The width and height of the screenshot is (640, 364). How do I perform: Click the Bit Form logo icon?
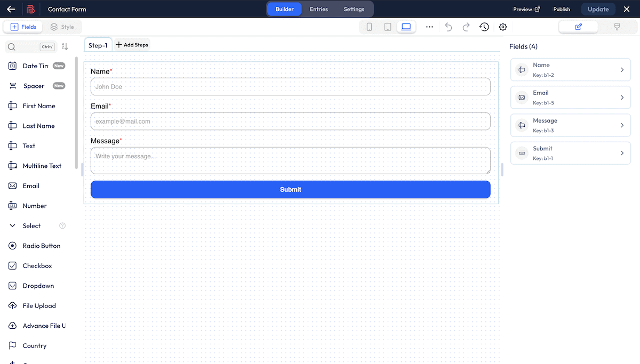(x=31, y=9)
